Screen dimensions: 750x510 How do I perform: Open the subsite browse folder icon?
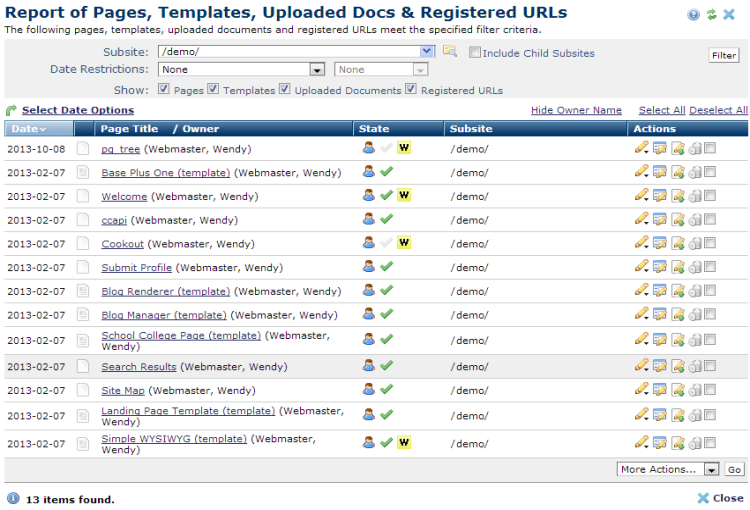point(450,52)
